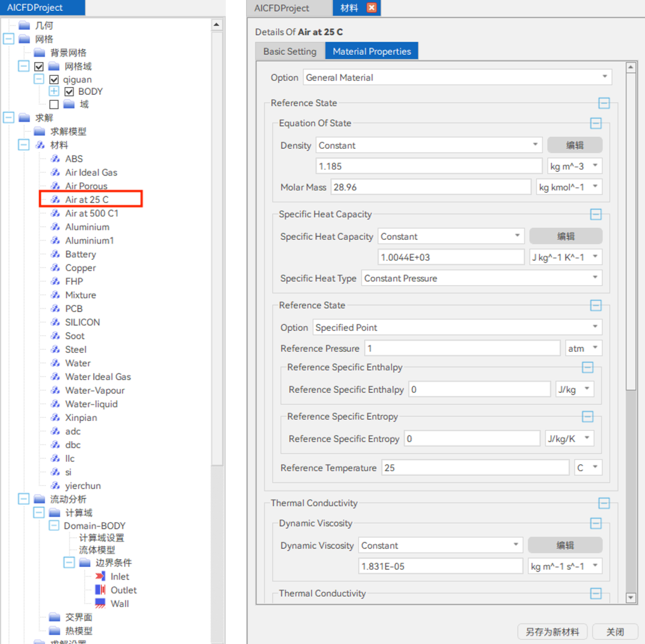The image size is (645, 644).
Task: Click the Reference Temperature field 25
Action: (x=475, y=468)
